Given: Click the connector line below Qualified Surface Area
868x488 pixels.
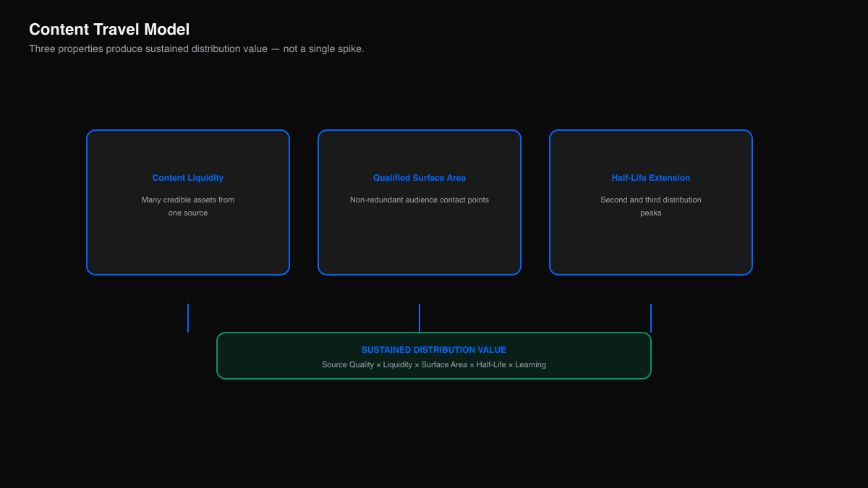Looking at the screenshot, I should click(420, 318).
